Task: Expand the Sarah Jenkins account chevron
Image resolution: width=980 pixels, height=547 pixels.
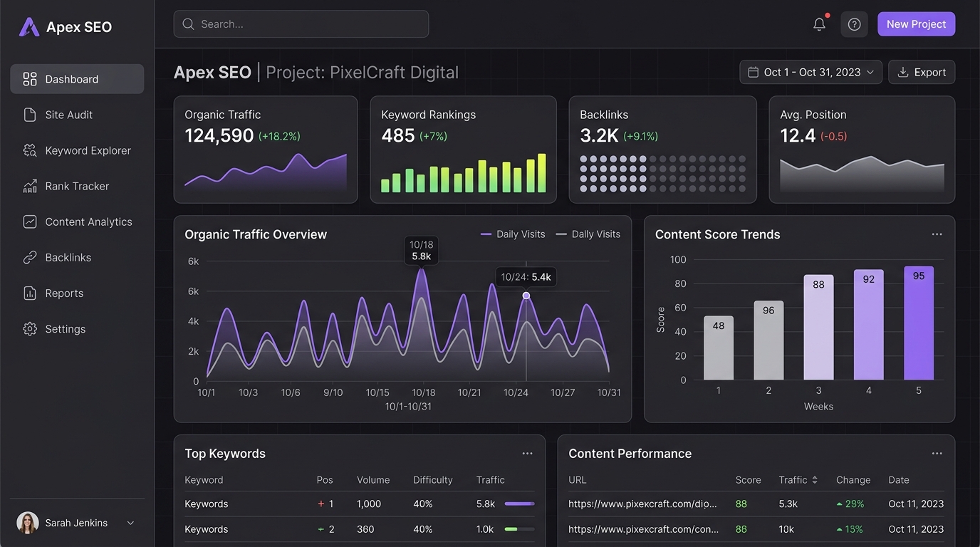Action: [x=130, y=523]
